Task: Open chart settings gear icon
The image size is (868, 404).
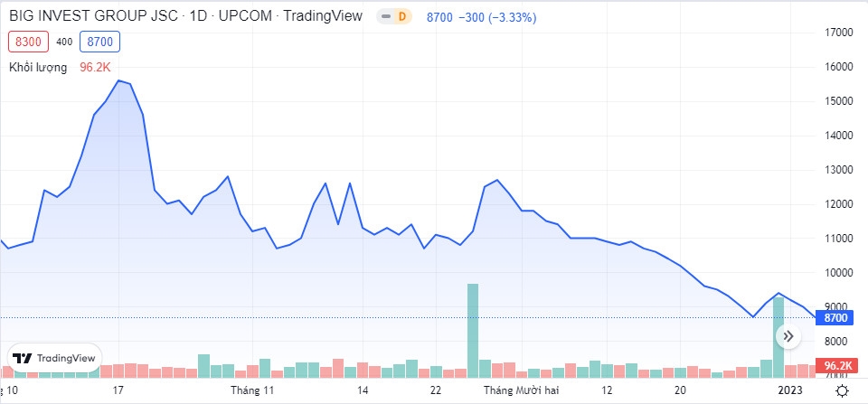Action: point(841,390)
